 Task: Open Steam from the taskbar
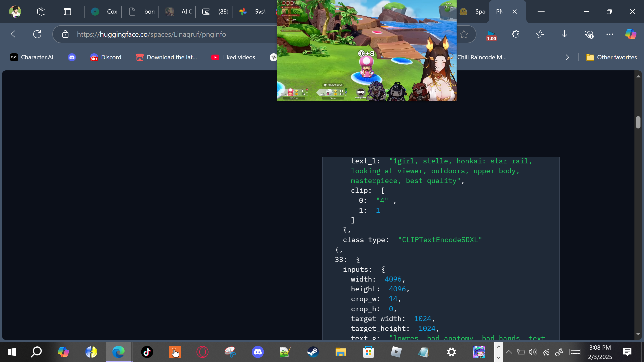click(x=313, y=352)
